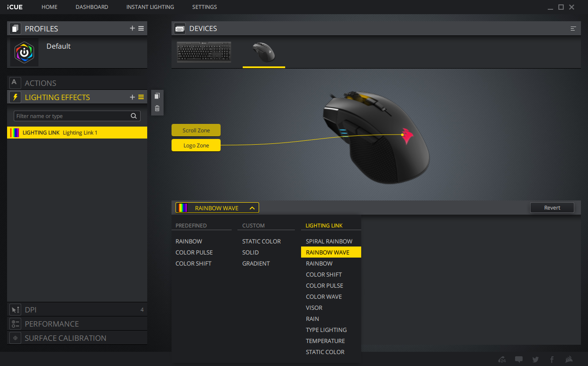
Task: Open the 24-hour support phone icon
Action: 502,359
